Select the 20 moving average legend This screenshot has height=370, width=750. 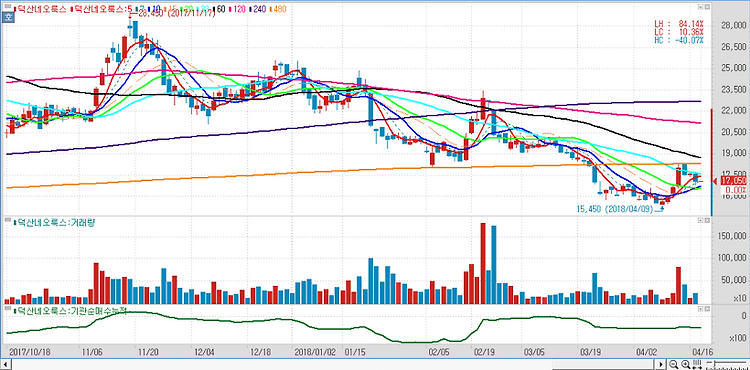pyautogui.click(x=188, y=9)
